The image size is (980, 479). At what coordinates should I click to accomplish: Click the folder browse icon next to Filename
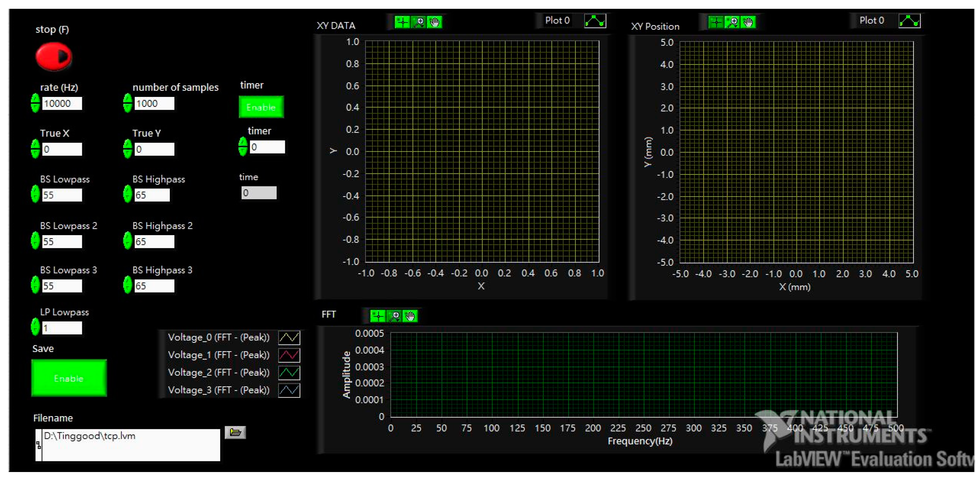pyautogui.click(x=235, y=432)
